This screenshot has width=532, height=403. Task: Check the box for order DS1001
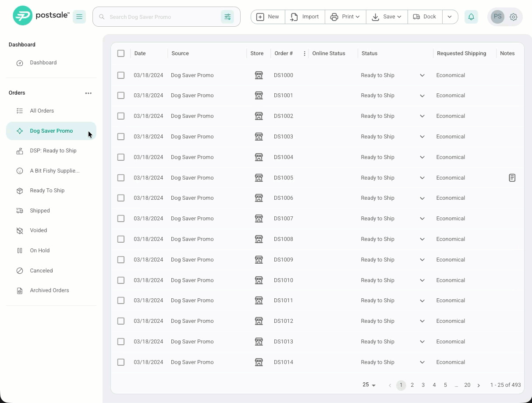coord(121,95)
